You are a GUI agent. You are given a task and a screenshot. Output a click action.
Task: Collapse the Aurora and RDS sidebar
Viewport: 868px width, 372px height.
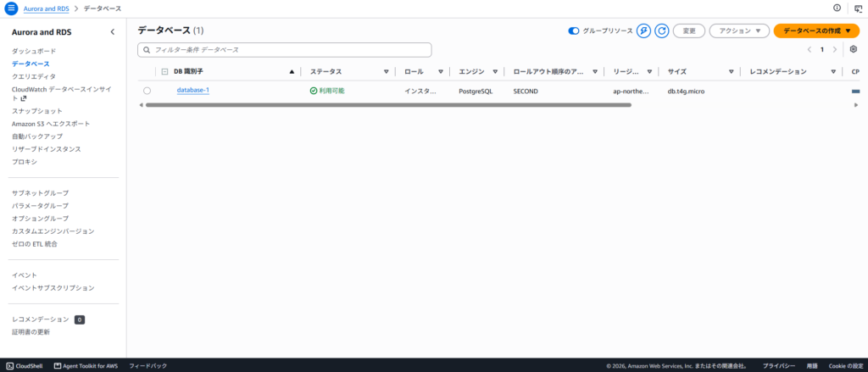[x=113, y=32]
